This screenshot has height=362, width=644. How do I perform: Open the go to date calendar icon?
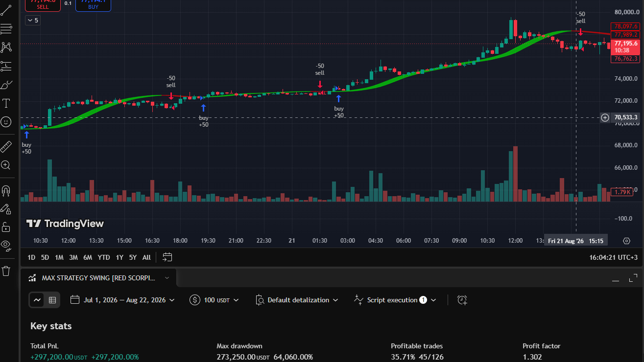(x=167, y=257)
